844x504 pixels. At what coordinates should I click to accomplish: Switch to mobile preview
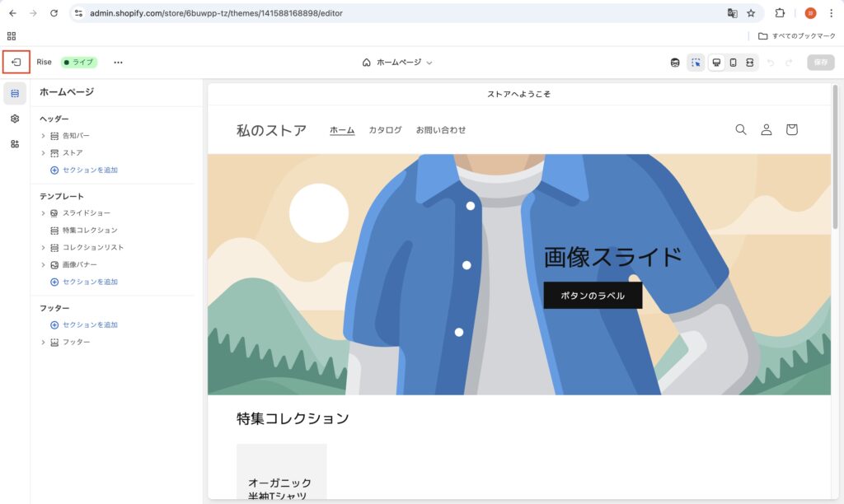click(733, 63)
